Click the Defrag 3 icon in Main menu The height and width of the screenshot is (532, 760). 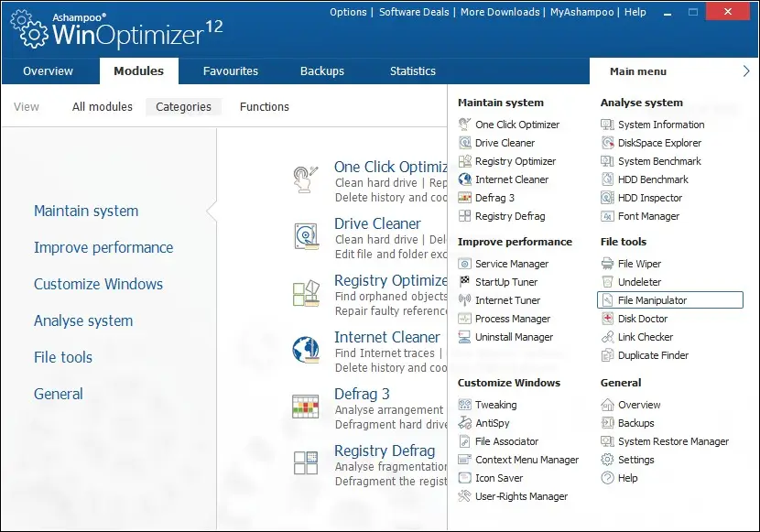tap(464, 198)
